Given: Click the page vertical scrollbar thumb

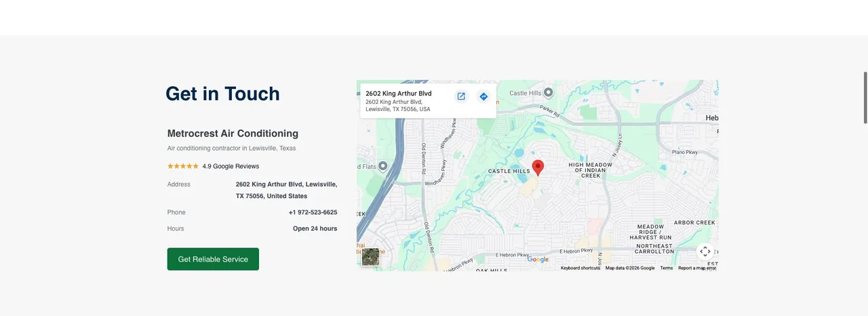Looking at the screenshot, I should click(865, 98).
